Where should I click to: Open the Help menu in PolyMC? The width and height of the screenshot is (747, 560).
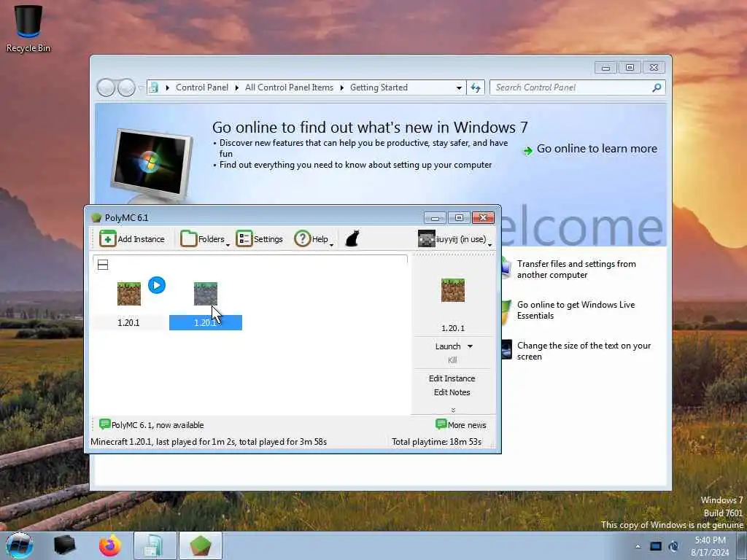314,238
